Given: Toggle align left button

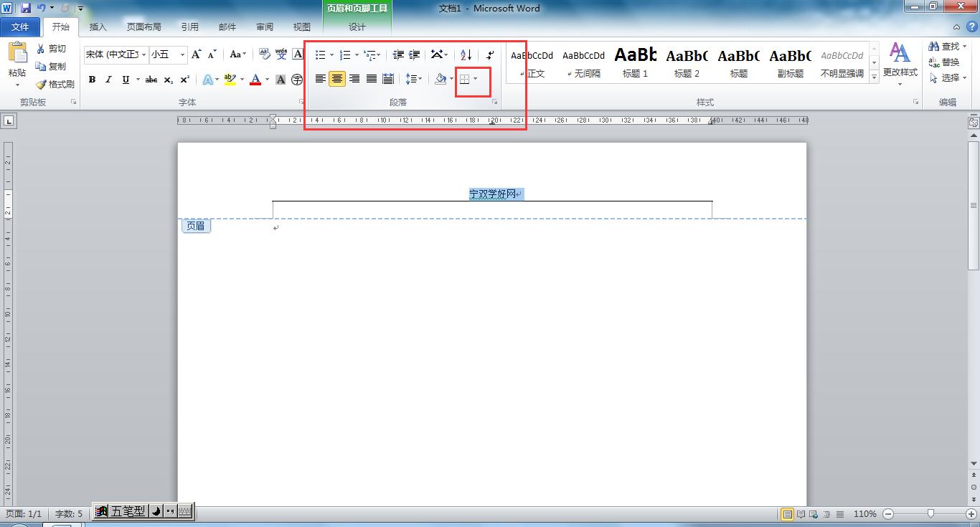Looking at the screenshot, I should point(321,79).
